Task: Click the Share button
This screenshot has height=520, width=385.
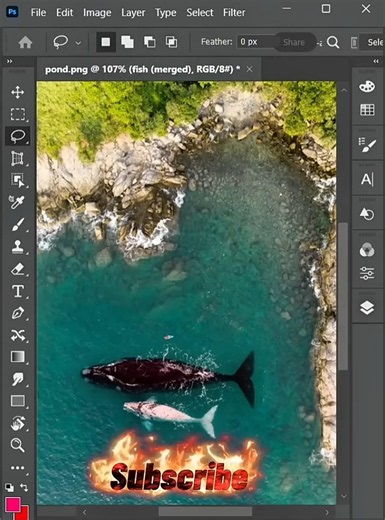Action: [x=294, y=42]
